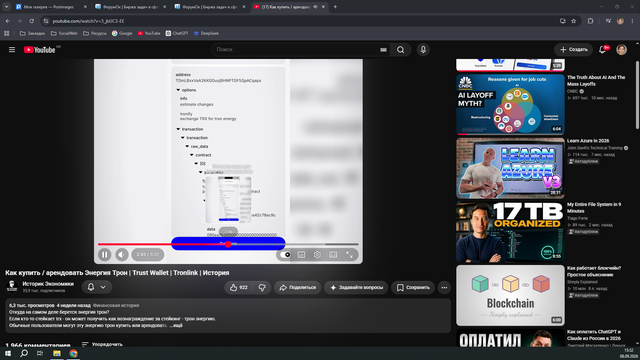Click the Создать create button
Viewport: 640px width, 360px height.
(x=573, y=50)
